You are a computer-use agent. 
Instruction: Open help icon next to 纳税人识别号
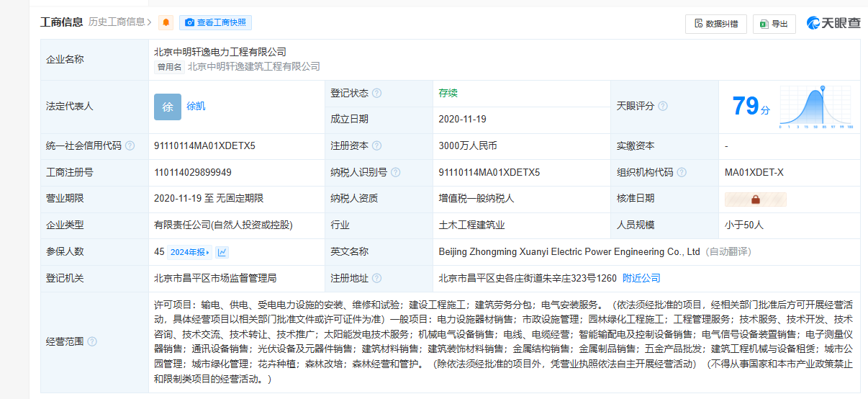[395, 172]
